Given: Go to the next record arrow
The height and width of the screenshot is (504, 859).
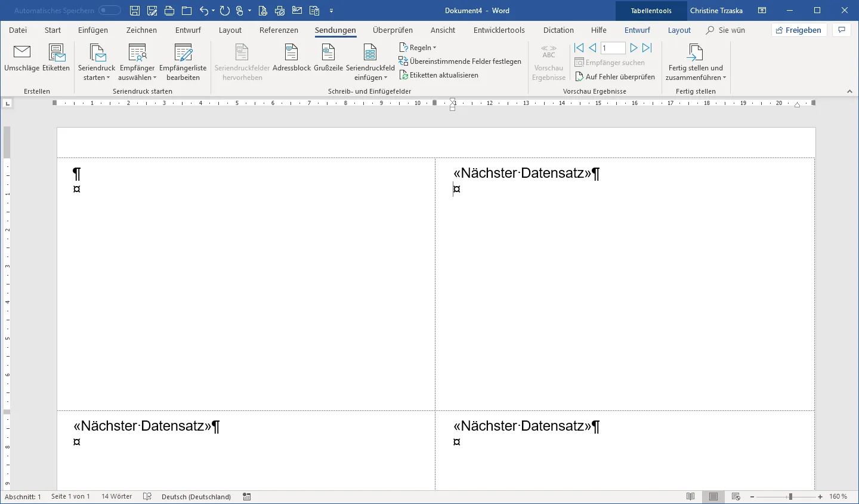Looking at the screenshot, I should pos(634,48).
